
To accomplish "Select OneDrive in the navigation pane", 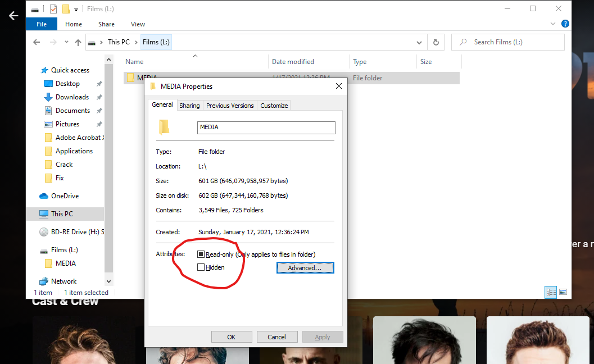I will tap(65, 196).
